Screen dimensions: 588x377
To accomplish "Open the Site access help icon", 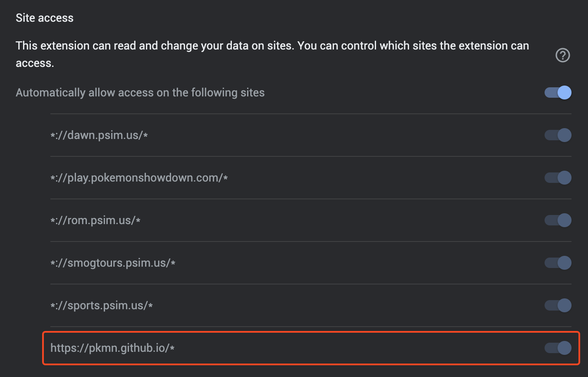I will pos(563,56).
